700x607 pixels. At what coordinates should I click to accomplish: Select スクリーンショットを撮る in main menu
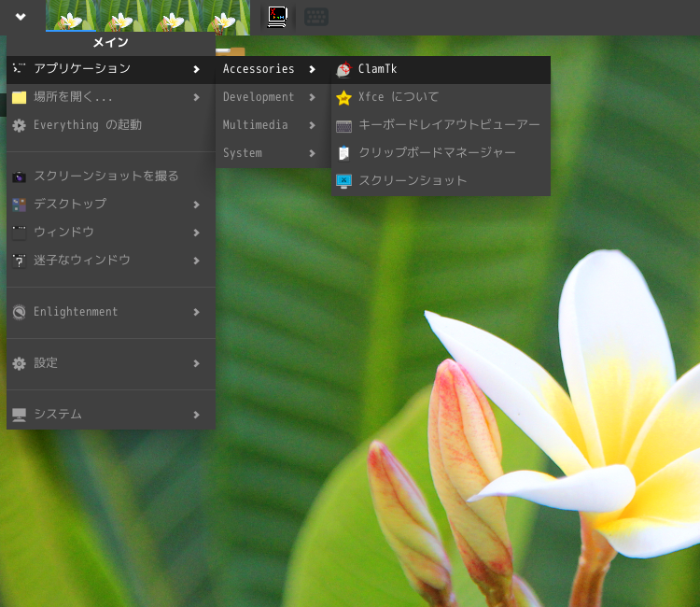point(111,176)
